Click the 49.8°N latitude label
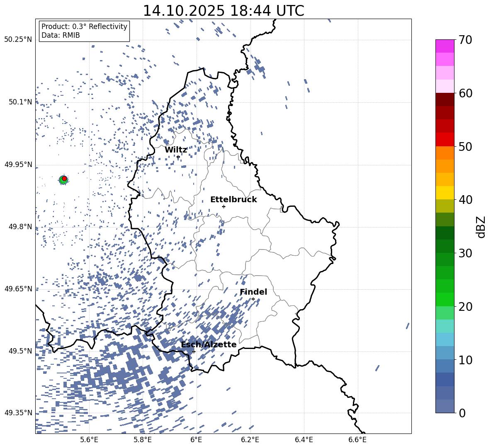 pyautogui.click(x=20, y=227)
